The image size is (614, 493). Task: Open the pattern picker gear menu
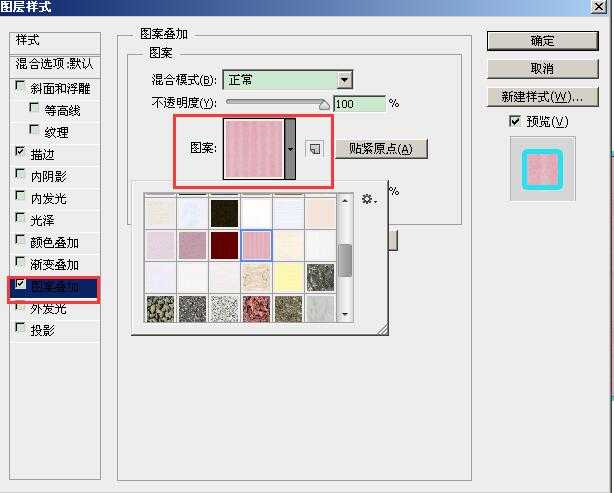[368, 200]
